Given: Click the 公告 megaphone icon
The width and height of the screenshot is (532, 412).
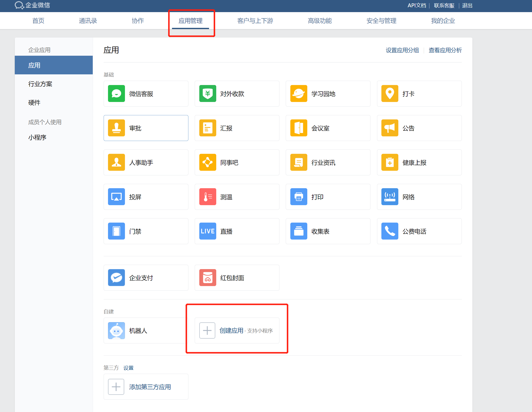Looking at the screenshot, I should click(390, 128).
